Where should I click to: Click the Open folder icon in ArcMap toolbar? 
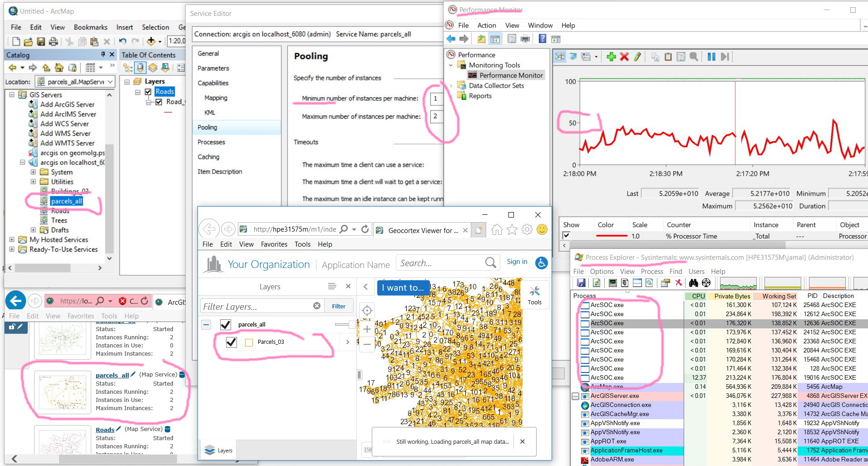[x=28, y=41]
